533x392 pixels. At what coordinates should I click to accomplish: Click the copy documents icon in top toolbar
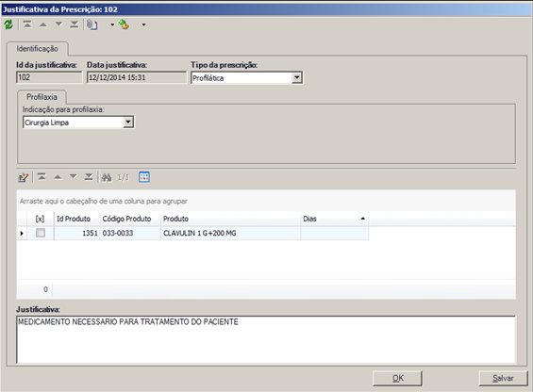[x=92, y=24]
